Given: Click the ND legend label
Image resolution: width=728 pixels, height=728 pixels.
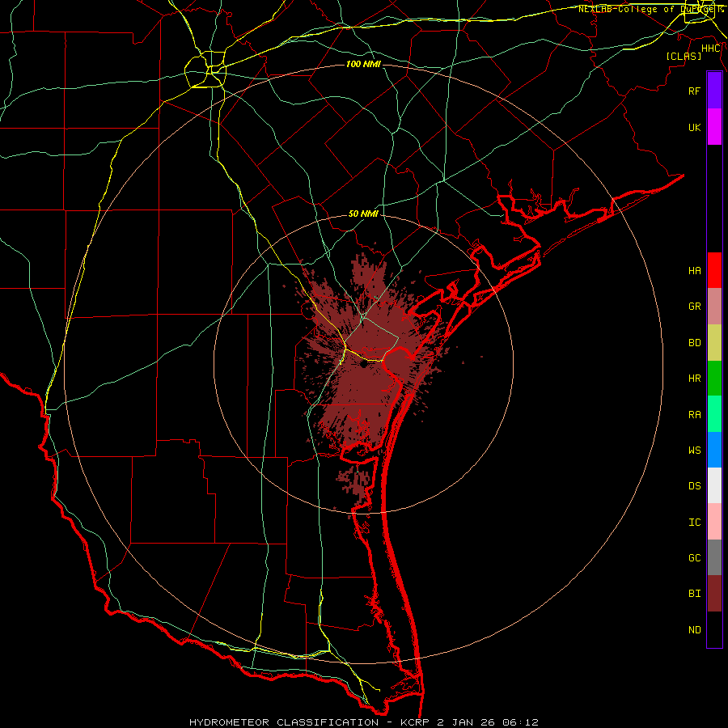Looking at the screenshot, I should coord(694,630).
